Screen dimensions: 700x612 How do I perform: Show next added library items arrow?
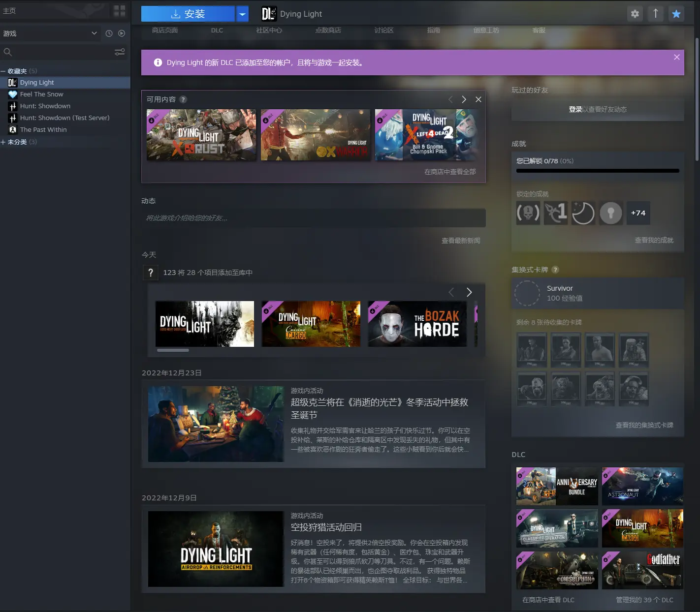[469, 292]
